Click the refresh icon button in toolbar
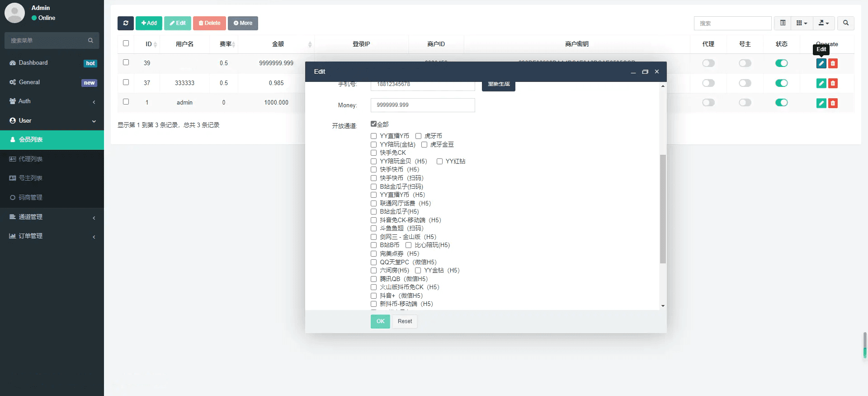The image size is (868, 396). click(x=125, y=23)
